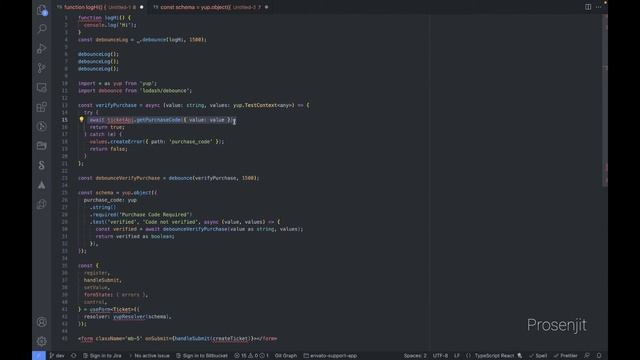This screenshot has width=640, height=360.
Task: Click 'return verified as boolean;' line
Action: pos(135,236)
